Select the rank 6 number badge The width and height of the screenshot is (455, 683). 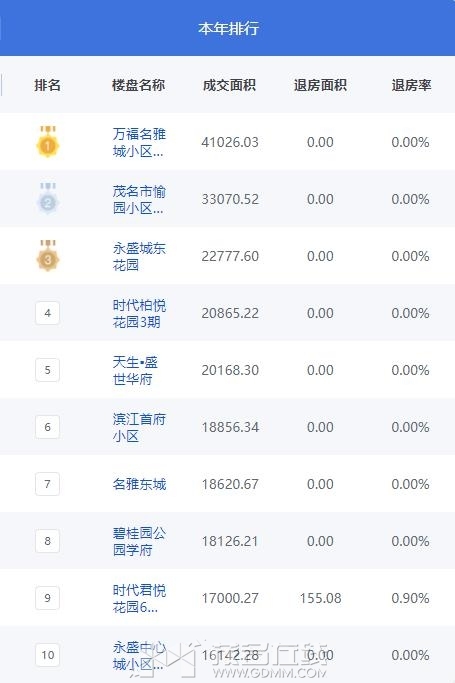pyautogui.click(x=47, y=427)
